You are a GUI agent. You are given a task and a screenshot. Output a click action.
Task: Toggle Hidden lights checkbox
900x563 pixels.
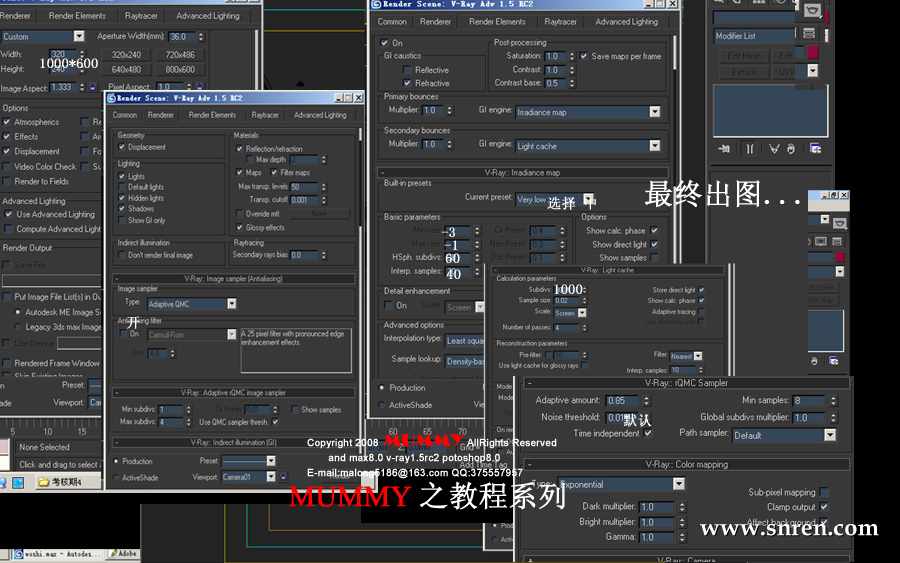click(x=122, y=198)
